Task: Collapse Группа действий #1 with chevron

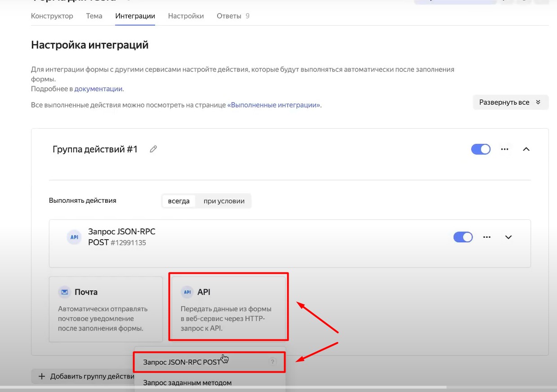Action: [x=526, y=149]
